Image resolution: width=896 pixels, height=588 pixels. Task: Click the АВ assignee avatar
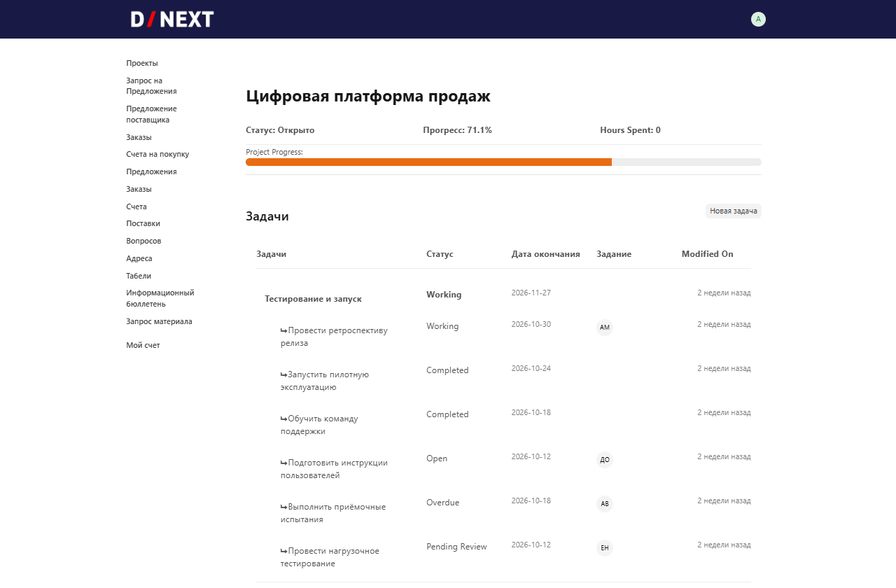pyautogui.click(x=605, y=504)
